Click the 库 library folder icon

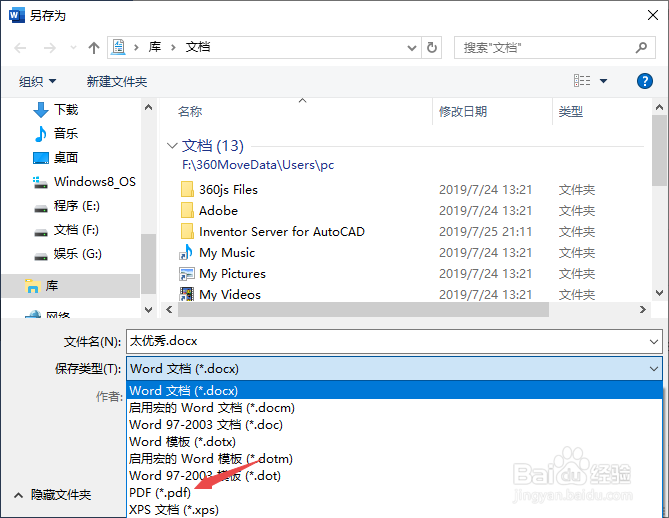click(32, 286)
